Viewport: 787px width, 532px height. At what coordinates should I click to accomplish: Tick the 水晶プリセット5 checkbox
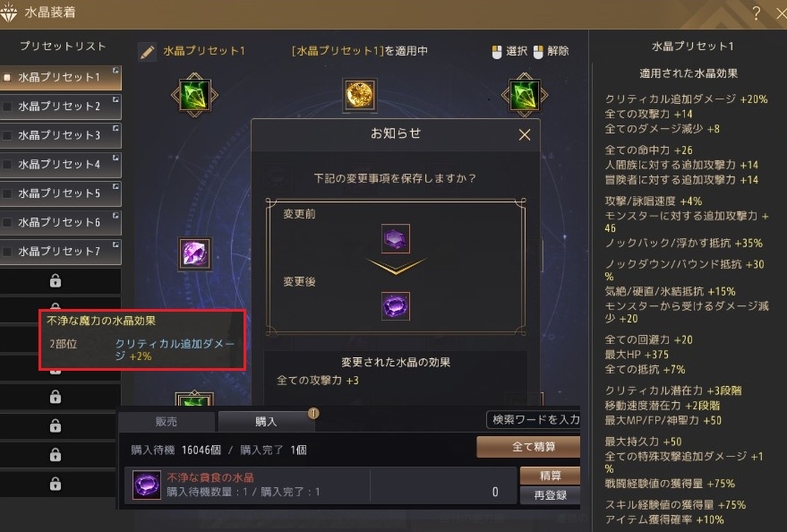(x=7, y=193)
